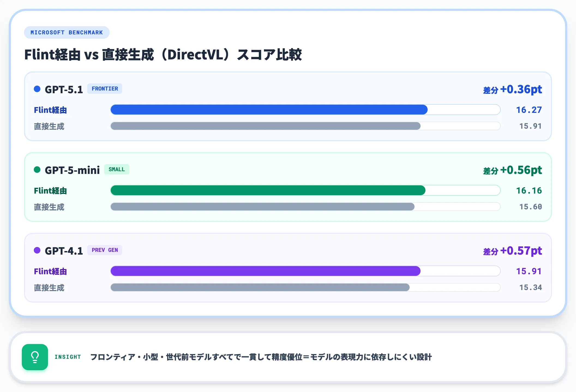Click the gray GPT-5-mini direct generation bar
The height and width of the screenshot is (392, 576).
click(263, 207)
